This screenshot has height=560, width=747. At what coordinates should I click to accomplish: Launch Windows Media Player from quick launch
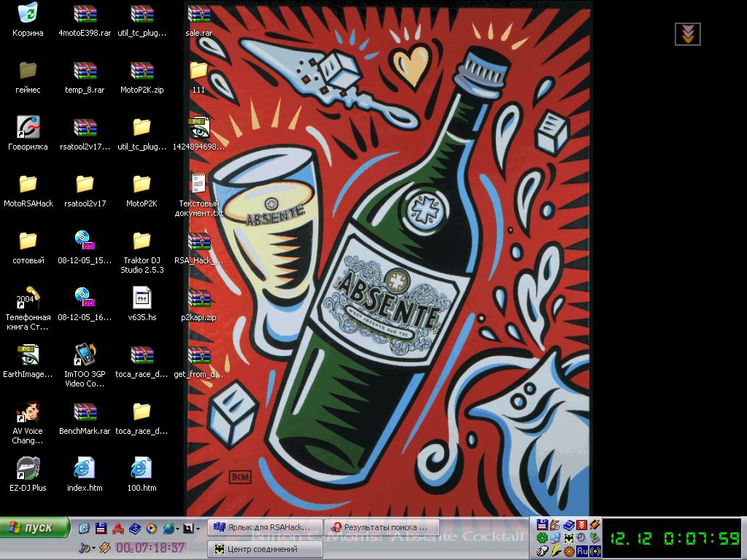pos(151,528)
